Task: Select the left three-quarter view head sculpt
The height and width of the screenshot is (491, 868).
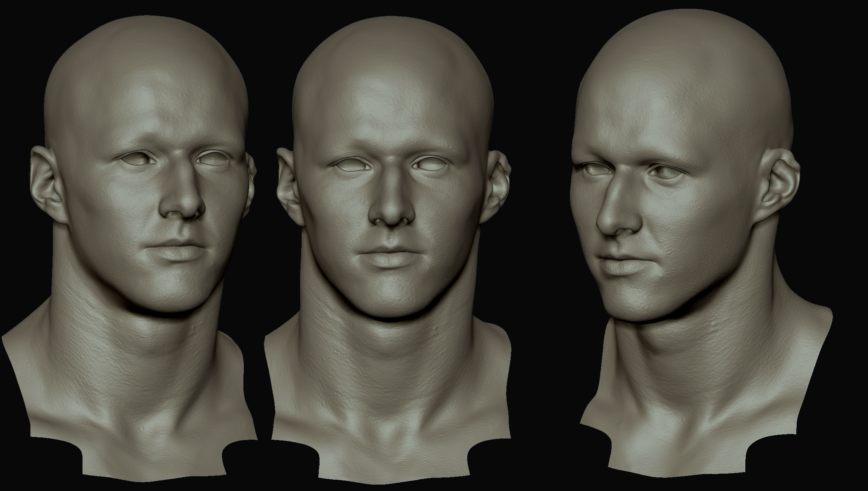Action: point(130,249)
